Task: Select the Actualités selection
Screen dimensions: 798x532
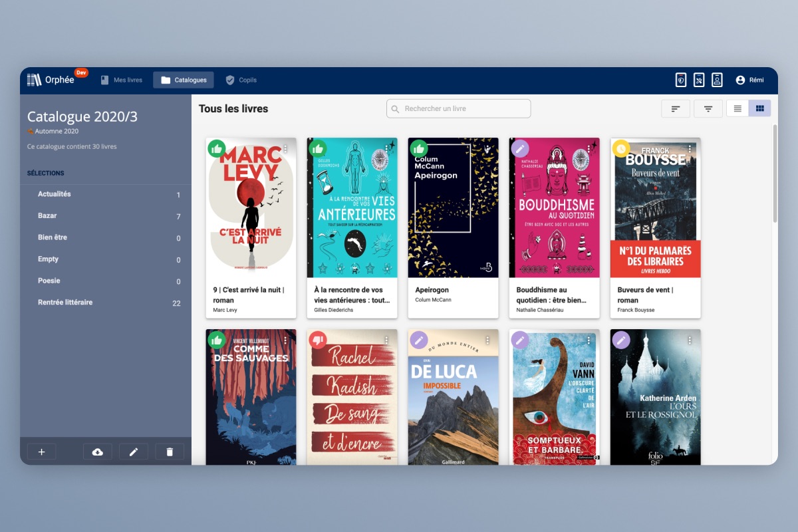Action: 106,194
